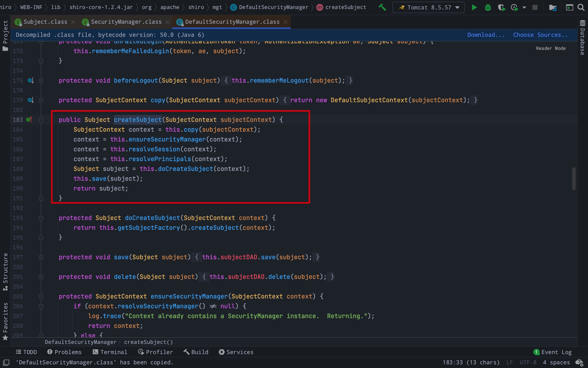
Task: Click the createSubject method name at line 183
Action: (138, 120)
